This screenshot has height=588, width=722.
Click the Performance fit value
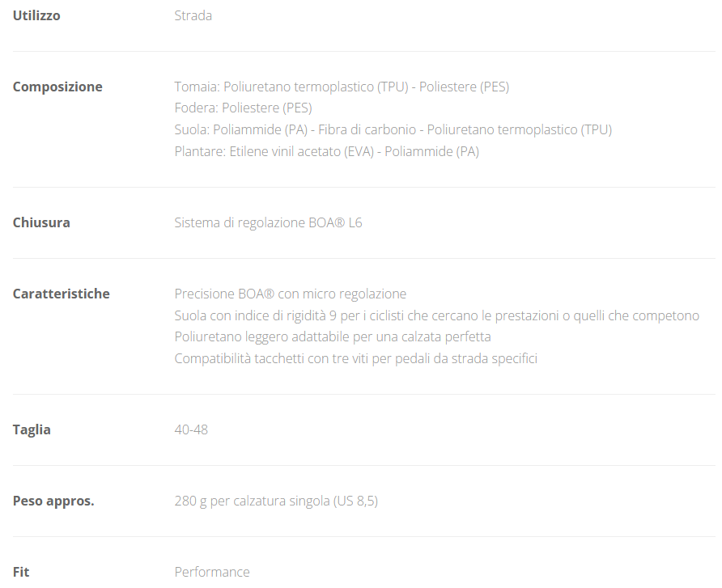pyautogui.click(x=212, y=572)
